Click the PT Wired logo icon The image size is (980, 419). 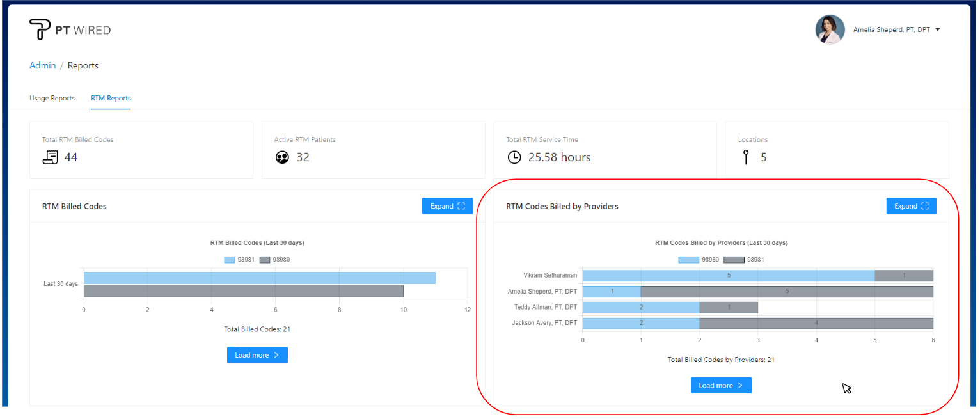(x=40, y=30)
